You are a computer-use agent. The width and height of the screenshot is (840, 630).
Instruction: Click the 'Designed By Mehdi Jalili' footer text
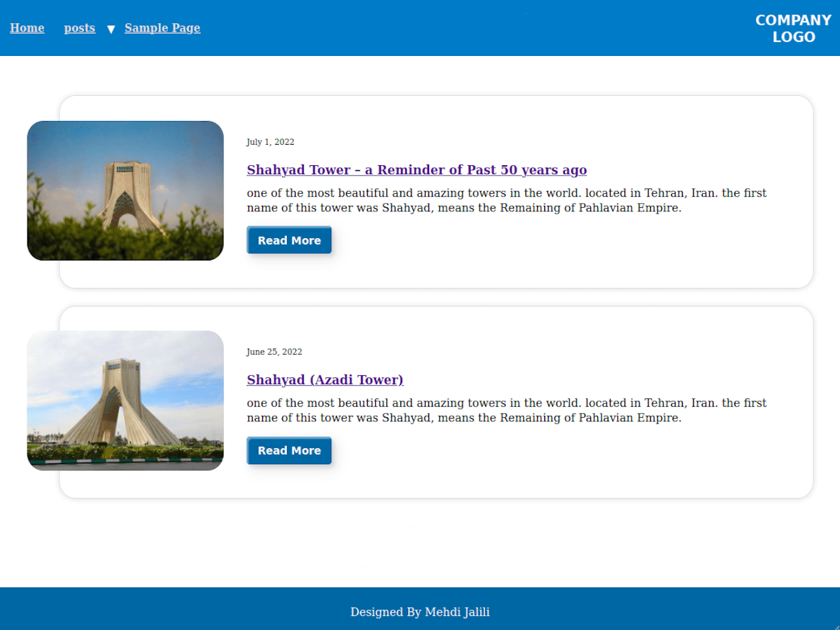420,612
